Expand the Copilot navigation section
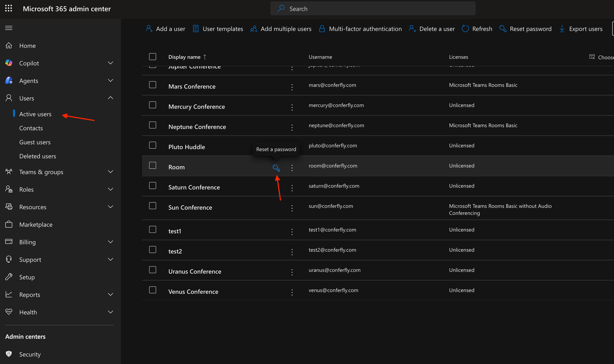This screenshot has width=614, height=364. [111, 63]
